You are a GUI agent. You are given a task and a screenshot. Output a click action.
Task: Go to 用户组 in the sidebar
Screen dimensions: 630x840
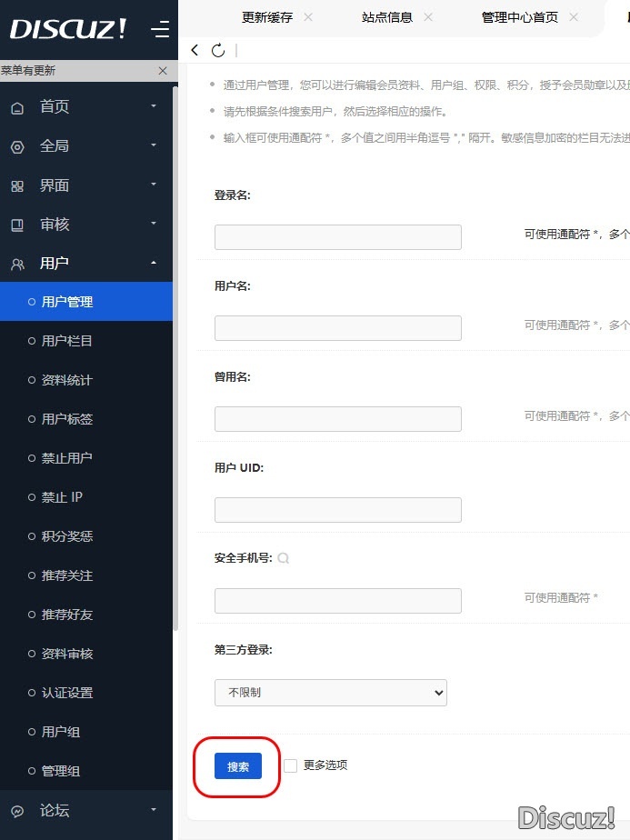pyautogui.click(x=61, y=732)
